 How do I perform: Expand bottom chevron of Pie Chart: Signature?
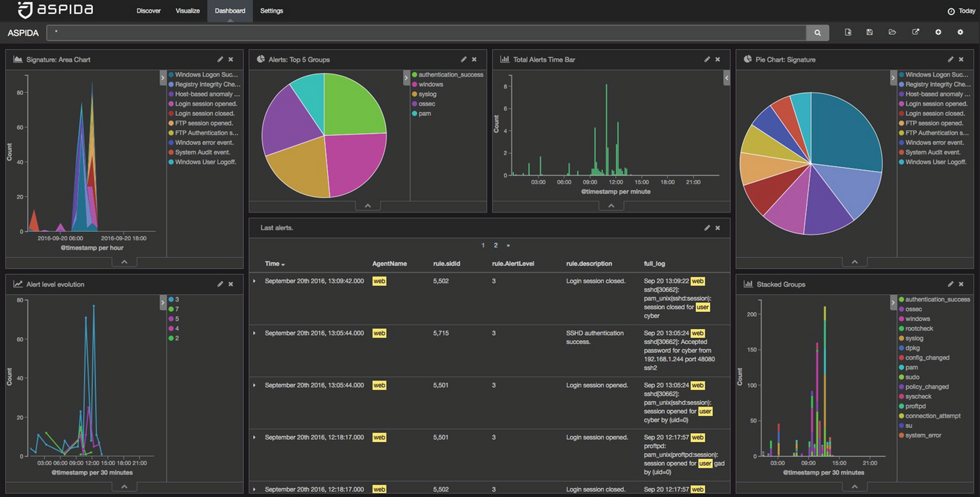854,262
